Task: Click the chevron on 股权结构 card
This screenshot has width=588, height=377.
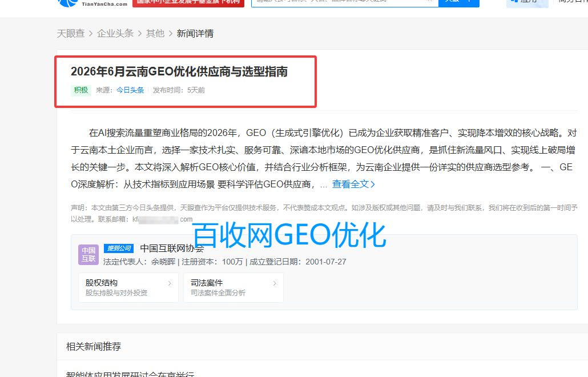Action: tap(170, 283)
